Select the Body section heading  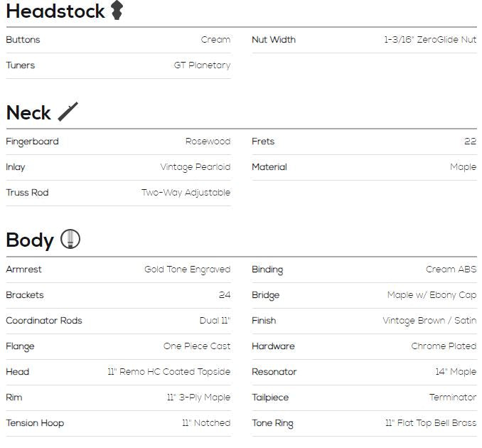(30, 240)
